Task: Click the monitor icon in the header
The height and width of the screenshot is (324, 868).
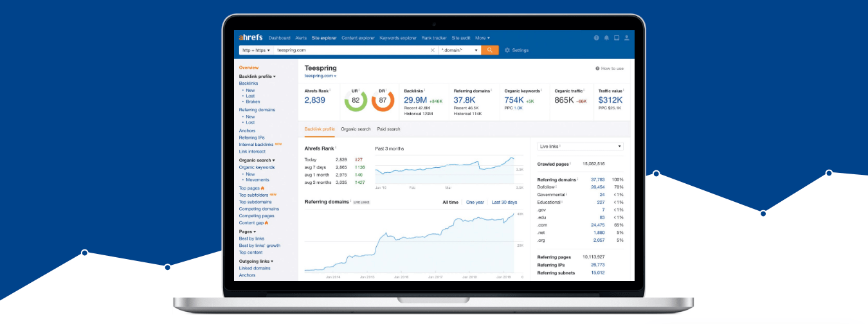Action: tap(617, 38)
